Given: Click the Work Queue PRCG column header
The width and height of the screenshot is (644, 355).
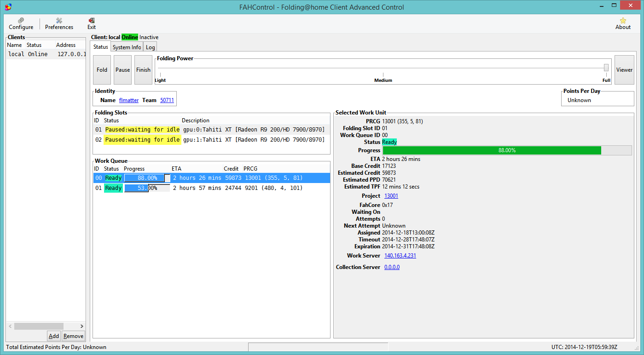Looking at the screenshot, I should [251, 169].
